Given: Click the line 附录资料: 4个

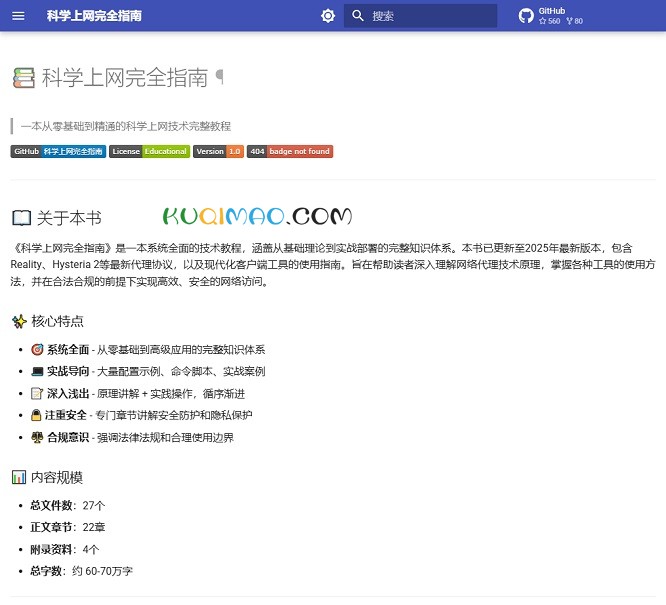Looking at the screenshot, I should 65,549.
